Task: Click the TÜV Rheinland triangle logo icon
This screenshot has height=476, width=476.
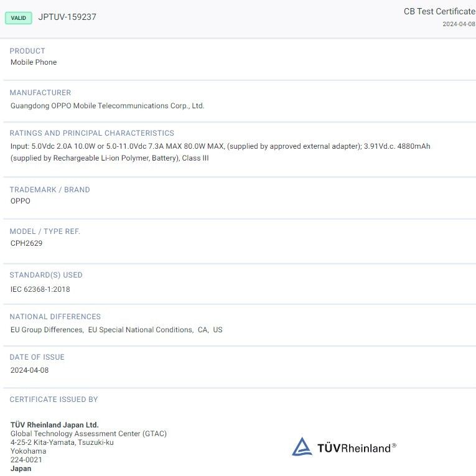Action: click(302, 447)
